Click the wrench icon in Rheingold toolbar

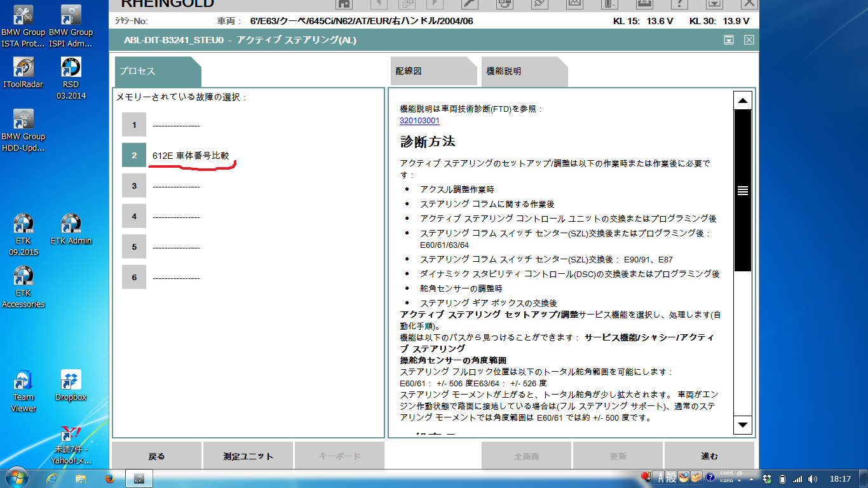469,3
